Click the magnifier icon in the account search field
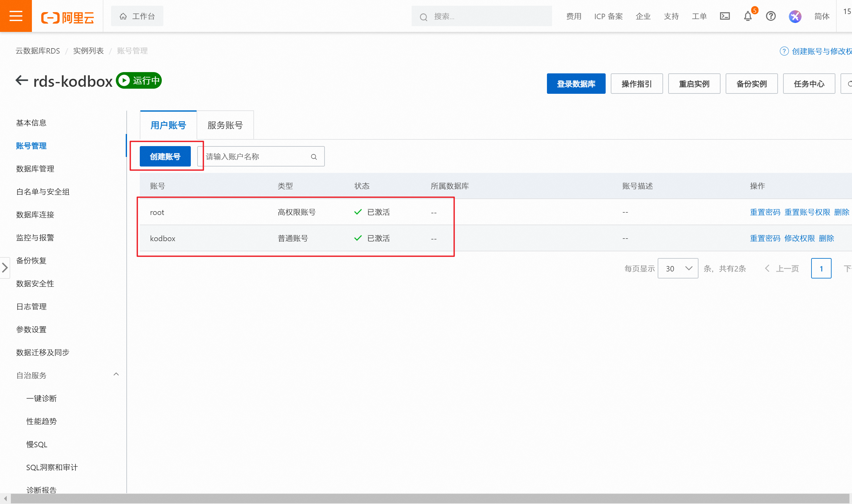Screen dimensions: 852x504 click(x=314, y=156)
